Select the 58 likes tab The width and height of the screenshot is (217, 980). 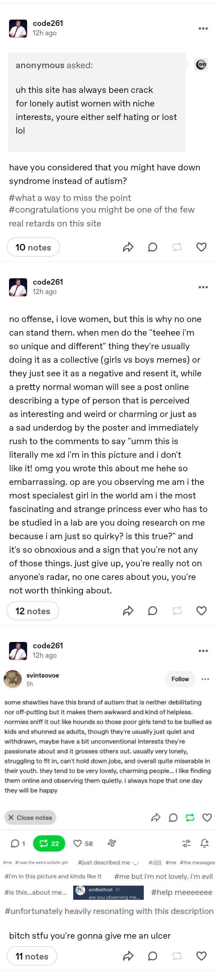[83, 843]
